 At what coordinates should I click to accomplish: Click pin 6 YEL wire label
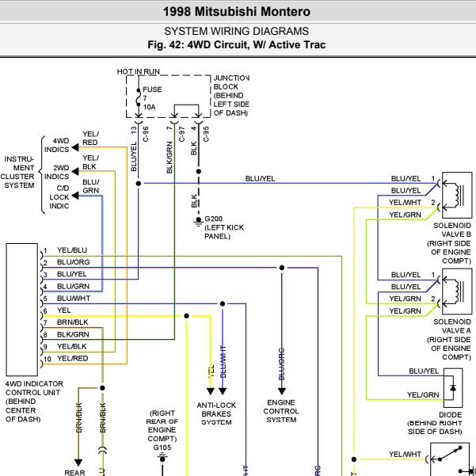(x=63, y=310)
